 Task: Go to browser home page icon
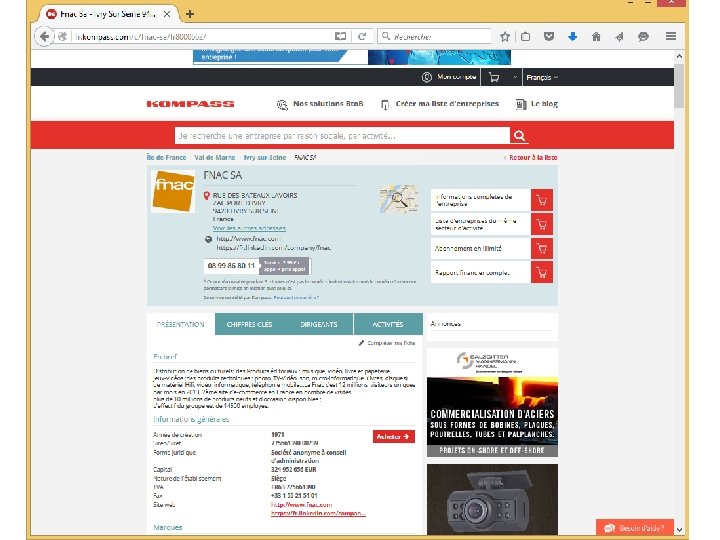596,37
